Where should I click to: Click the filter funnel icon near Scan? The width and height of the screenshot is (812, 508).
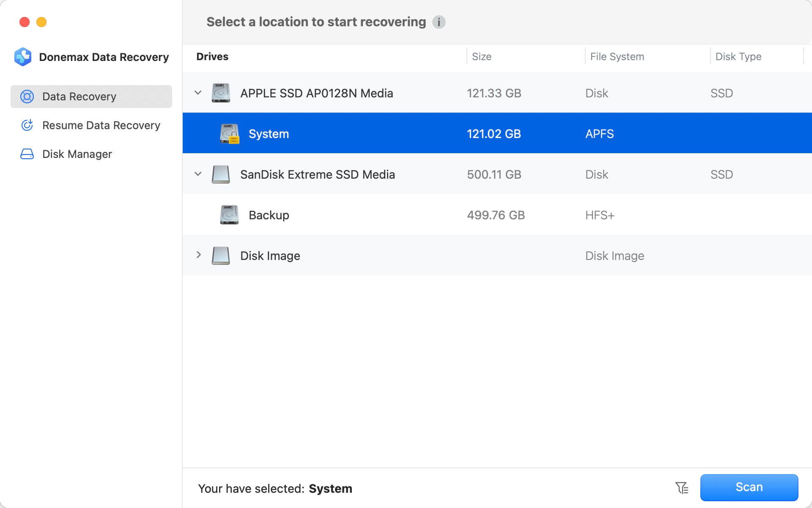point(682,488)
